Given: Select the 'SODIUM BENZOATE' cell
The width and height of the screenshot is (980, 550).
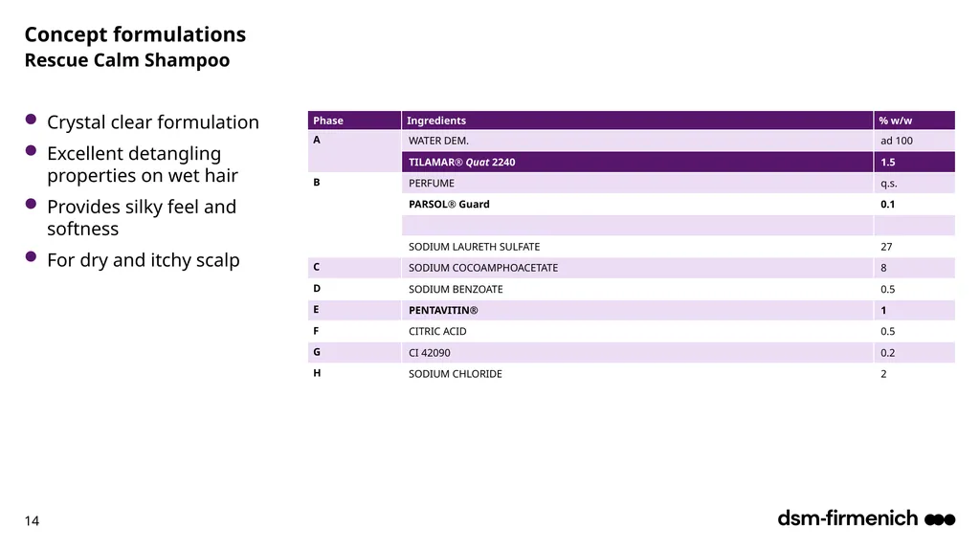Looking at the screenshot, I should [637, 290].
